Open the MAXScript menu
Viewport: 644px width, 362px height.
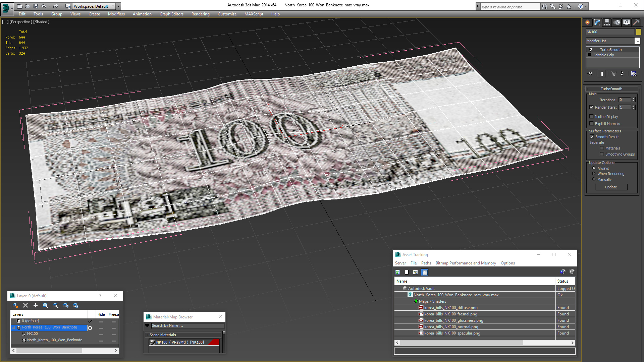(x=254, y=14)
